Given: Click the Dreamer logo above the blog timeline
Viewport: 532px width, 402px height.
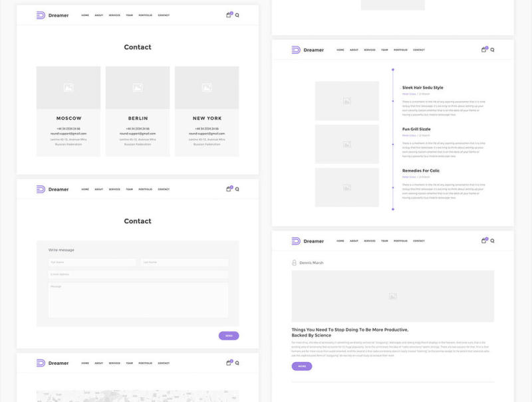Looking at the screenshot, I should 308,50.
